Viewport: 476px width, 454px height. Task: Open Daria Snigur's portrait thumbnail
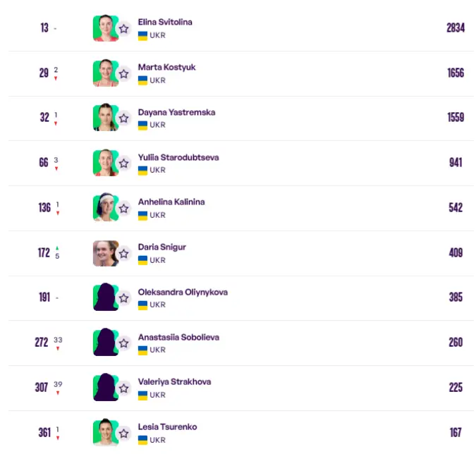(x=106, y=253)
